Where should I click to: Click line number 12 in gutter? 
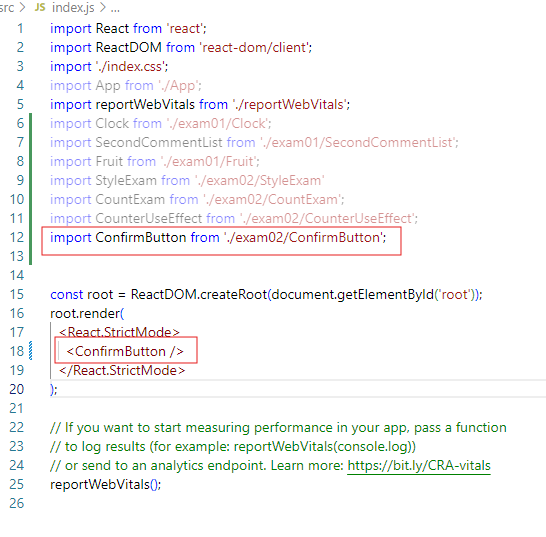[x=17, y=238]
